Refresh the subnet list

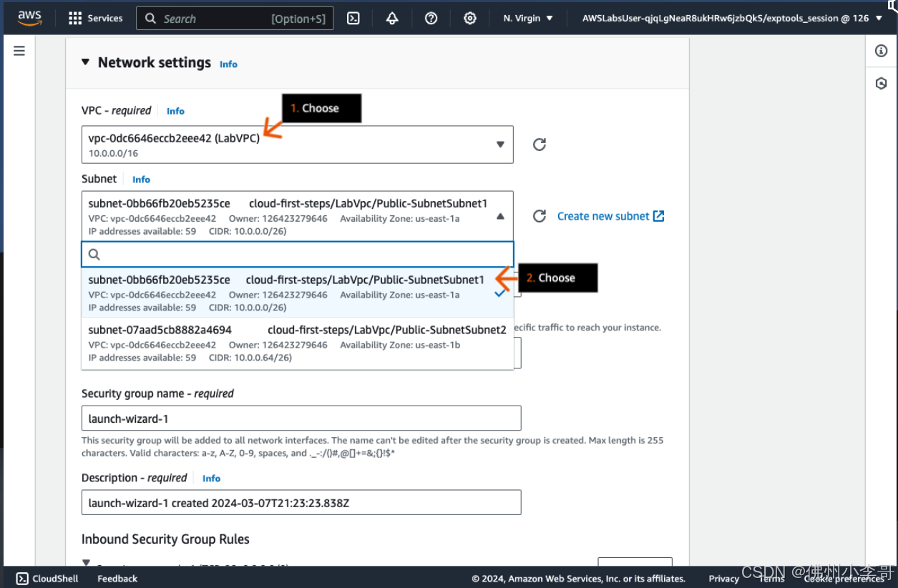tap(540, 216)
